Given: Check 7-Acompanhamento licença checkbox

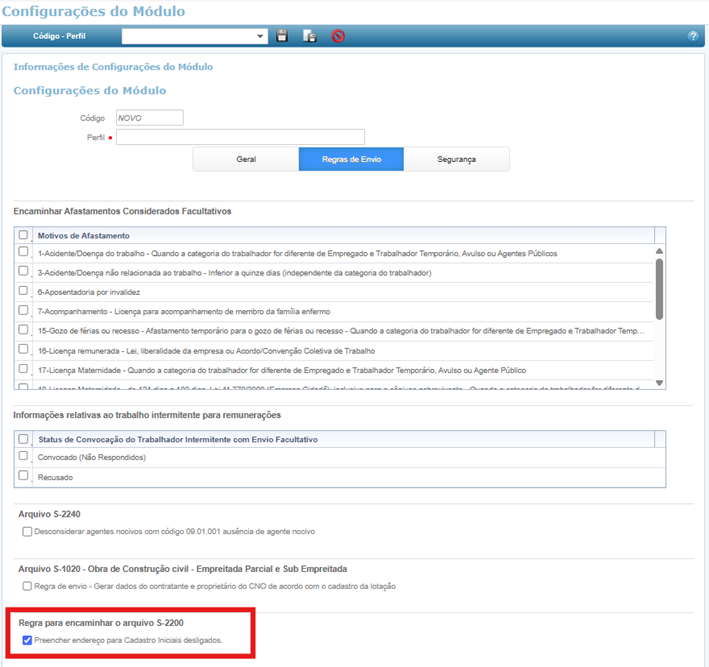Looking at the screenshot, I should point(23,310).
